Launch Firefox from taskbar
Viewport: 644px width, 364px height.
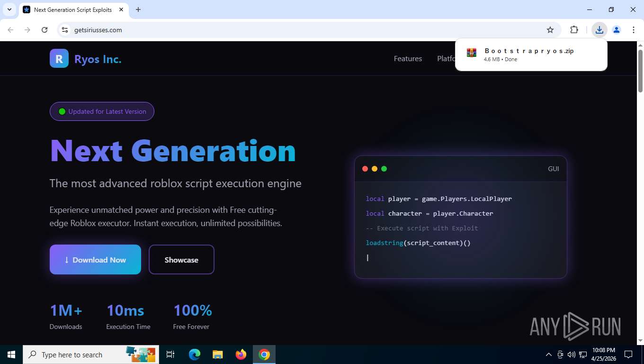coord(241,355)
